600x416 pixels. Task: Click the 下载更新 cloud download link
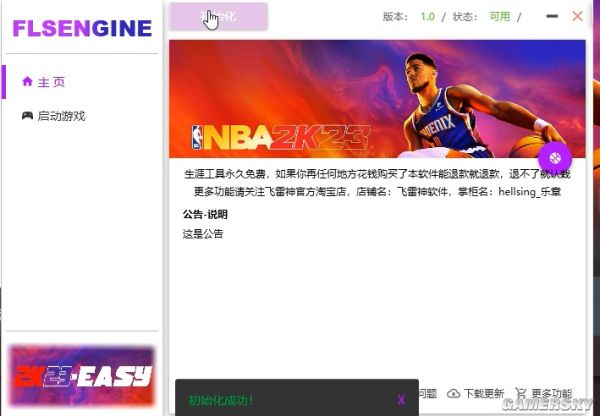[475, 393]
